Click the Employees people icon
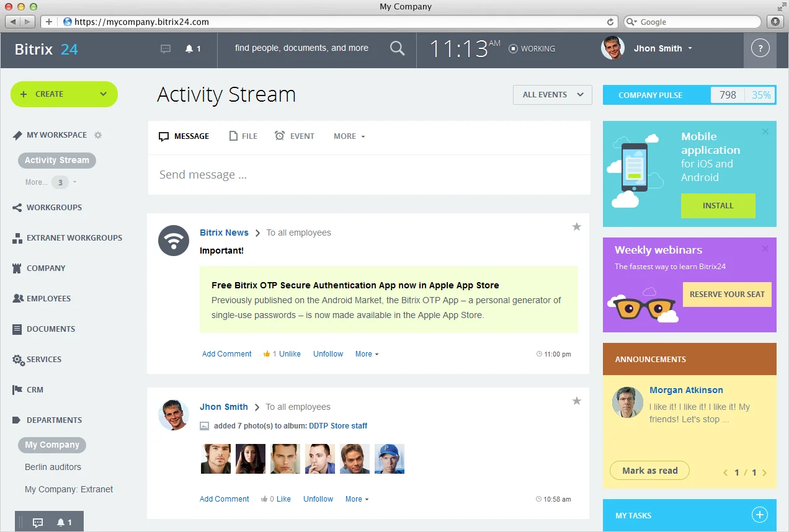789x532 pixels. [x=17, y=299]
